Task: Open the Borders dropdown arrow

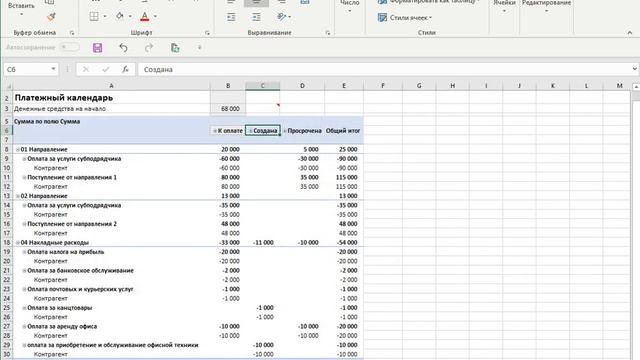Action: [105, 16]
